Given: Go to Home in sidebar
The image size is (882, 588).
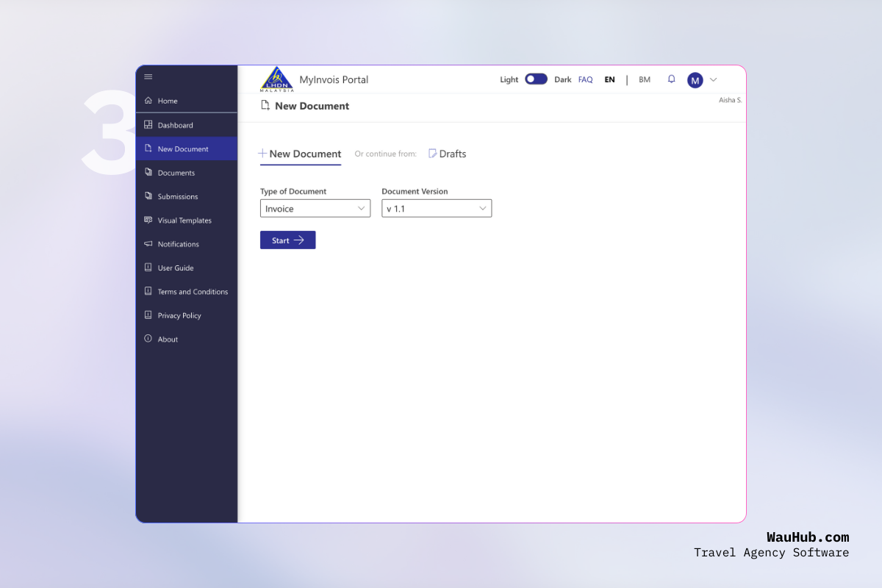Looking at the screenshot, I should (x=187, y=101).
